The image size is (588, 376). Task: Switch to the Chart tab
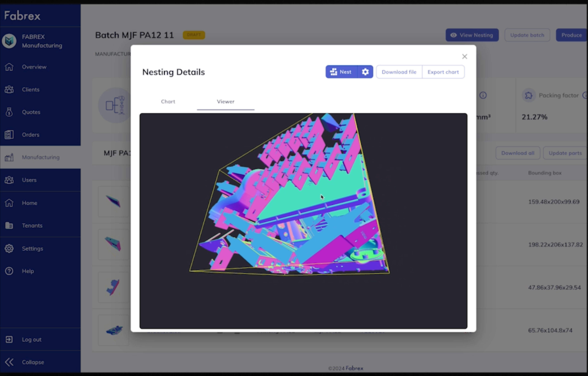pos(168,102)
